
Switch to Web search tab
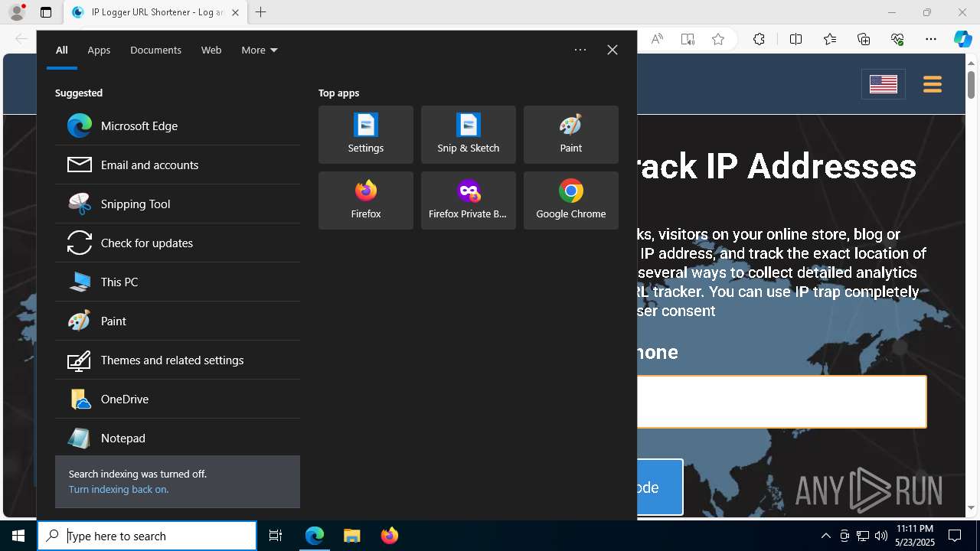[x=211, y=50]
